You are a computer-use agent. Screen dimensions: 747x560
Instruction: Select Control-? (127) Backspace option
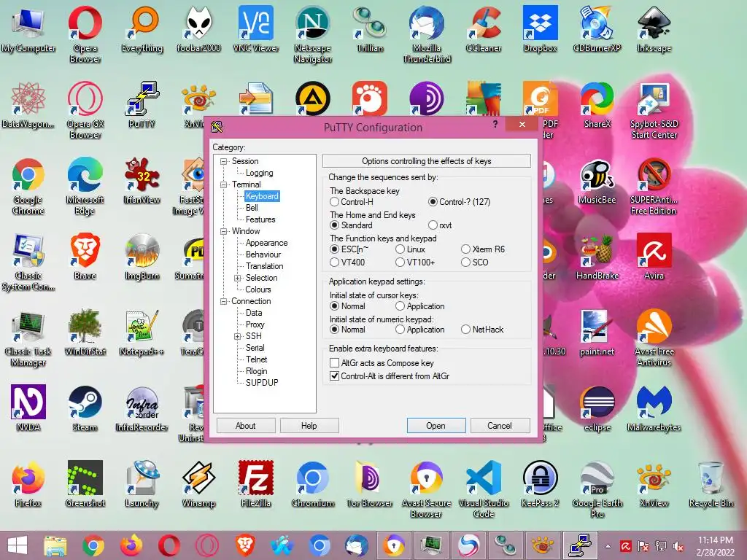460,202
